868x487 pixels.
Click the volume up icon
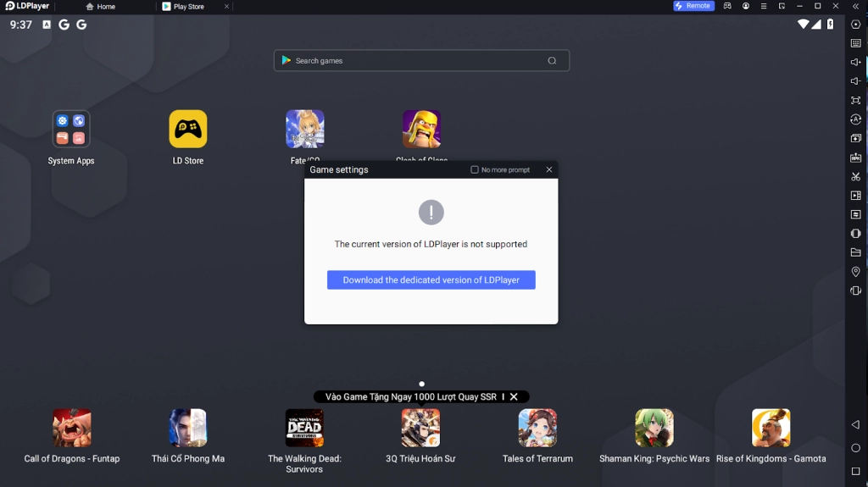click(856, 62)
